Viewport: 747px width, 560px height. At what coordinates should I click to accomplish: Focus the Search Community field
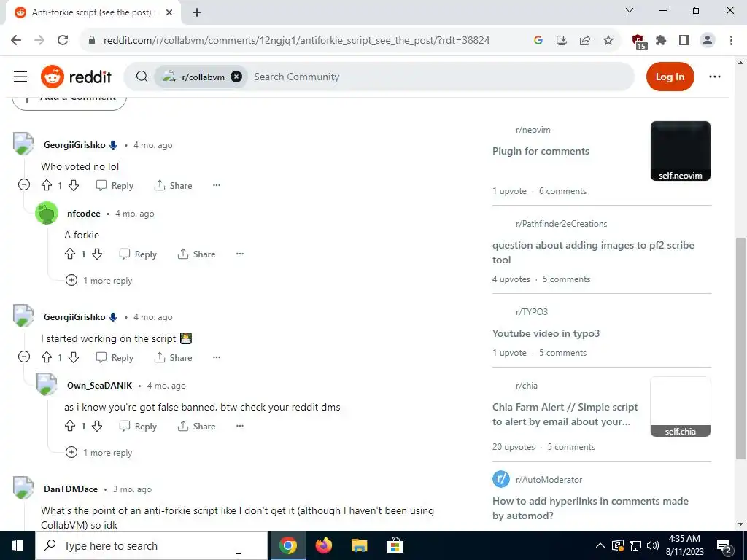coord(438,77)
